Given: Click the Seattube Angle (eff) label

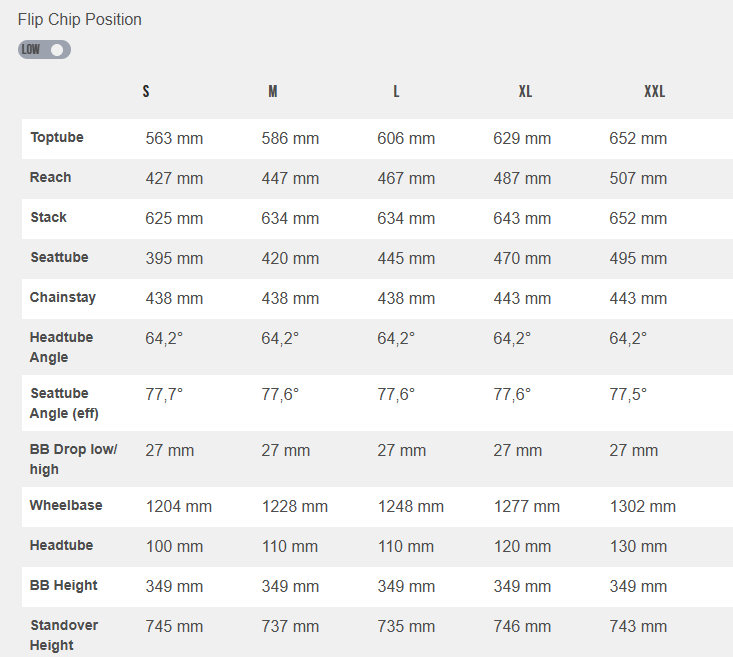Looking at the screenshot, I should click(64, 403).
